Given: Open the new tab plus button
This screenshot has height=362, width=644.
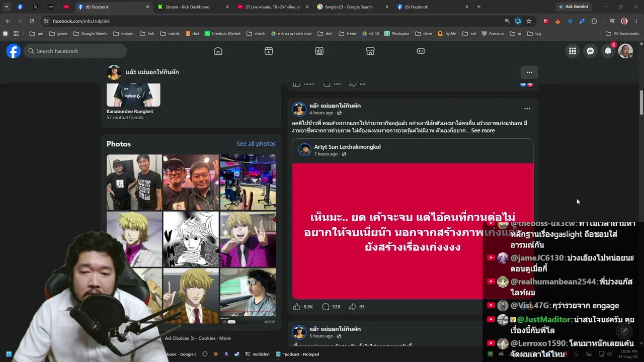Looking at the screenshot, I should [479, 7].
